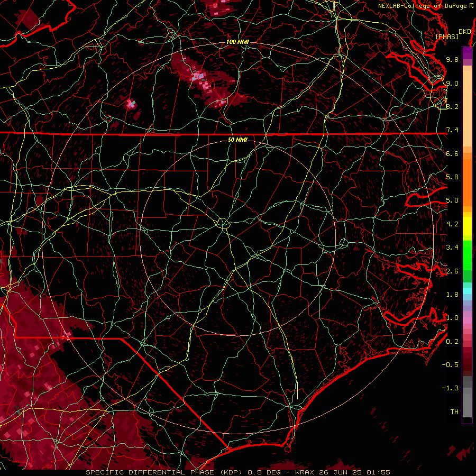The image size is (476, 476).
Task: Click the TH threshold label on the scale
Action: point(454,412)
